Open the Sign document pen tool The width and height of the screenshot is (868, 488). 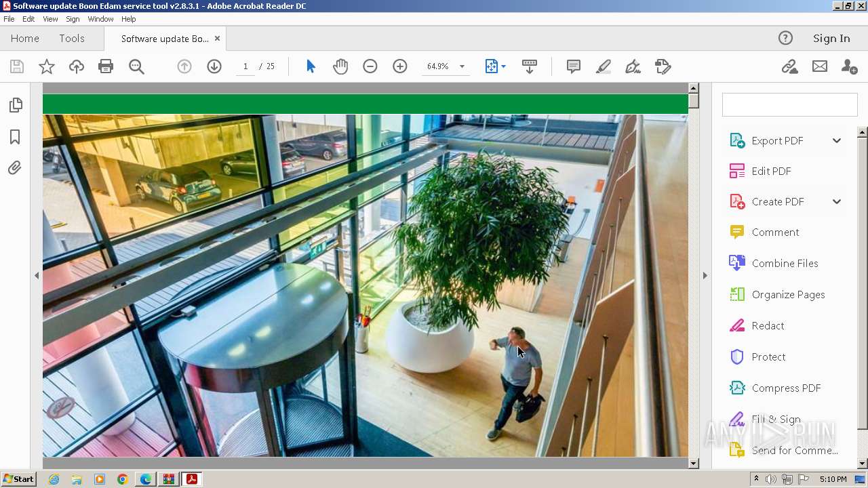tap(633, 66)
